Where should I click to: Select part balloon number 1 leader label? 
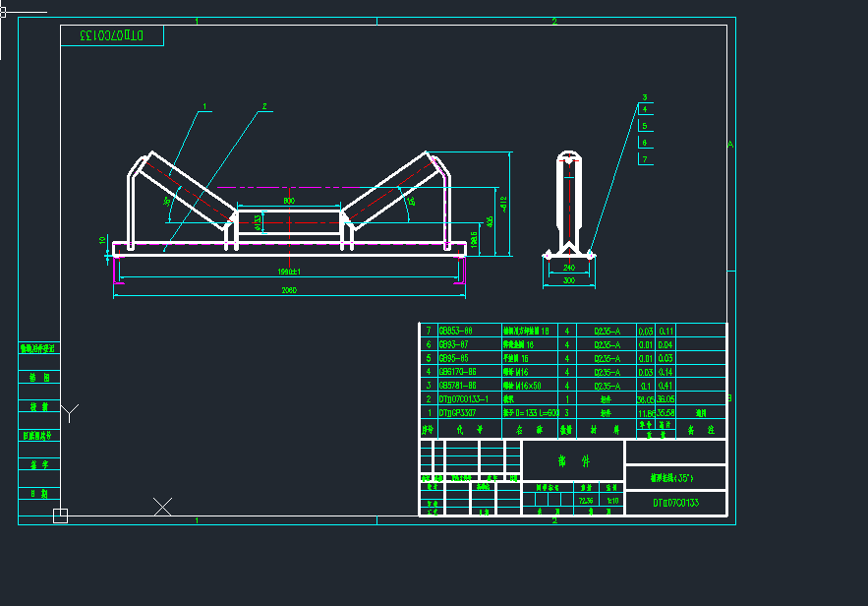(204, 107)
